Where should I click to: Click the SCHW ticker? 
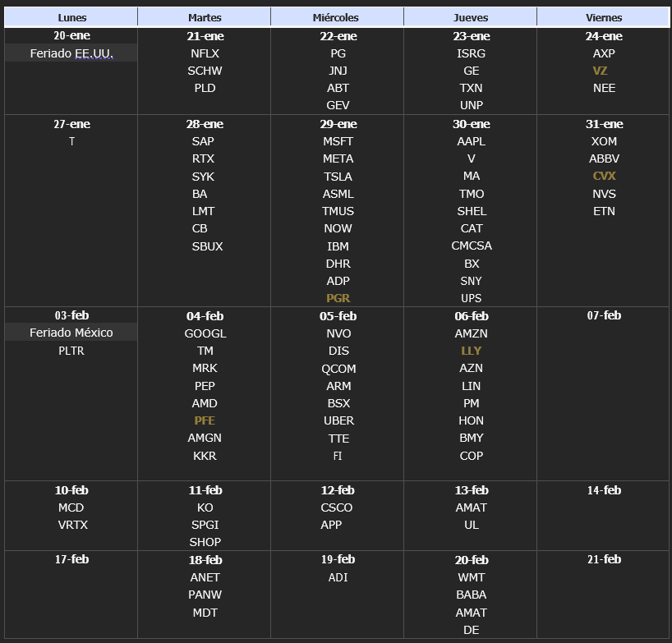[x=205, y=71]
